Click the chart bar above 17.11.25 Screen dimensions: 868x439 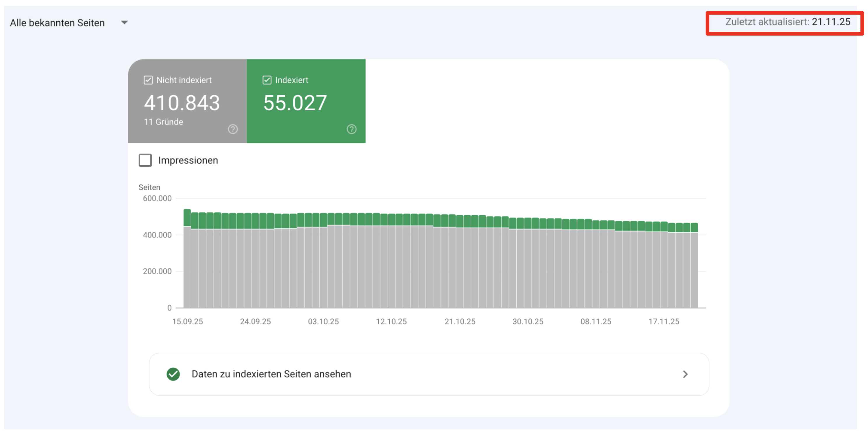click(664, 263)
